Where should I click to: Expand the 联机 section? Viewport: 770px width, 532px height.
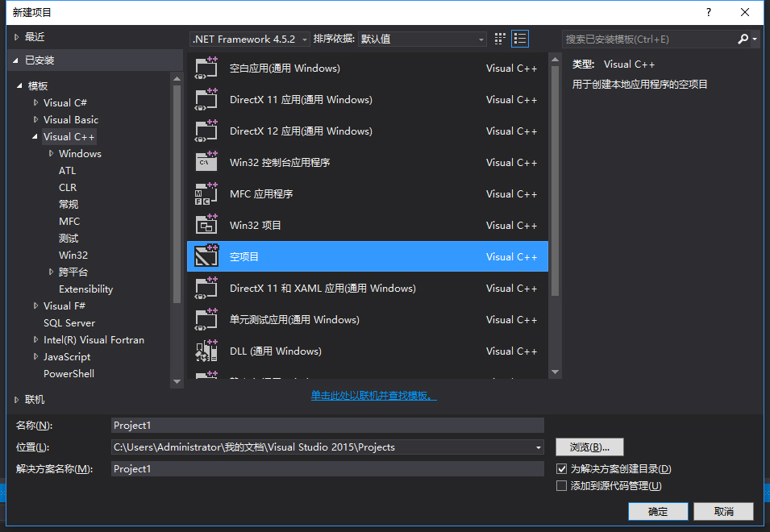pyautogui.click(x=16, y=400)
